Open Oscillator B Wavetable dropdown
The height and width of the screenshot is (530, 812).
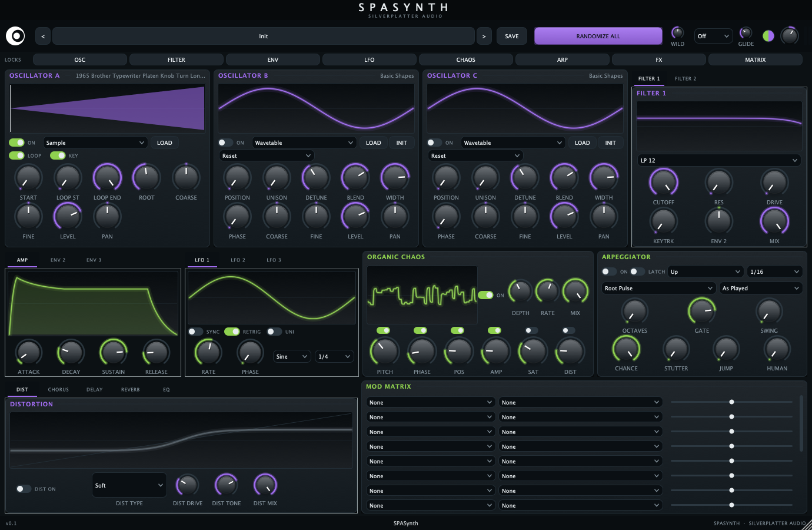click(304, 143)
